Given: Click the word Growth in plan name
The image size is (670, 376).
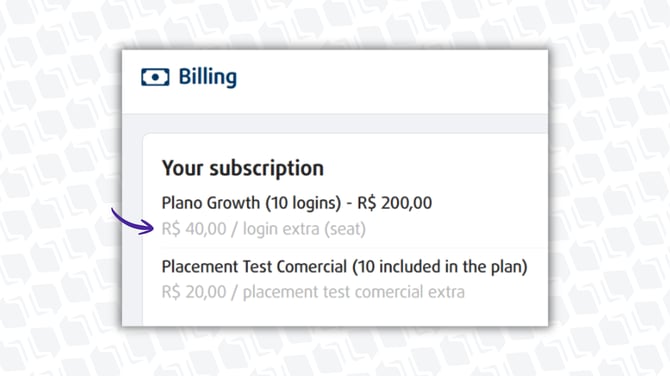Looking at the screenshot, I should [x=234, y=203].
